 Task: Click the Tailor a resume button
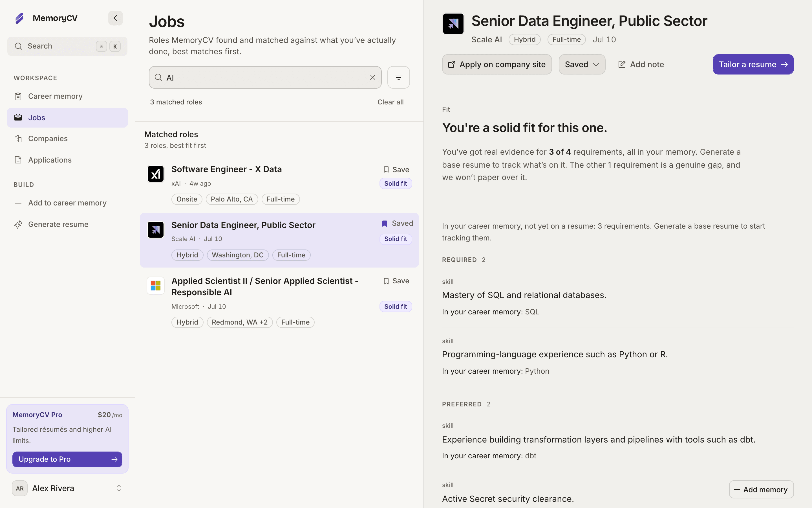[753, 64]
